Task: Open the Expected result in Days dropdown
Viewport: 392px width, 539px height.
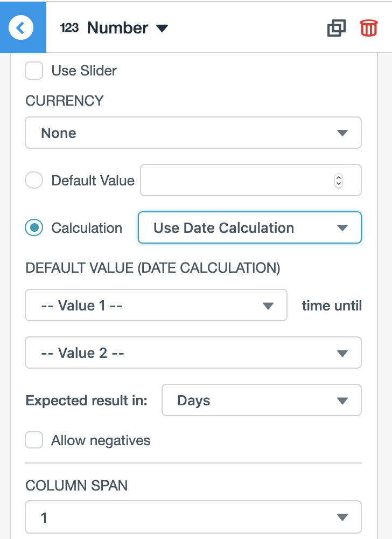Action: coord(261,400)
